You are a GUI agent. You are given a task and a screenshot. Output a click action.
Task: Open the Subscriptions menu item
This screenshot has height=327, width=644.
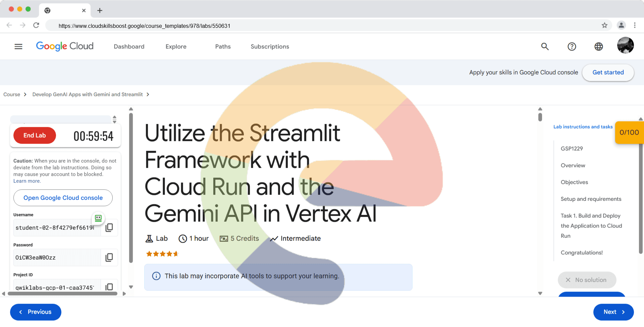[x=270, y=47]
